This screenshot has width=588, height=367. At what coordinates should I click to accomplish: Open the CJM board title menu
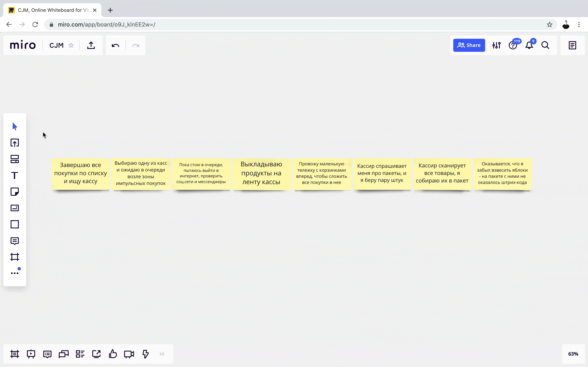pos(56,45)
